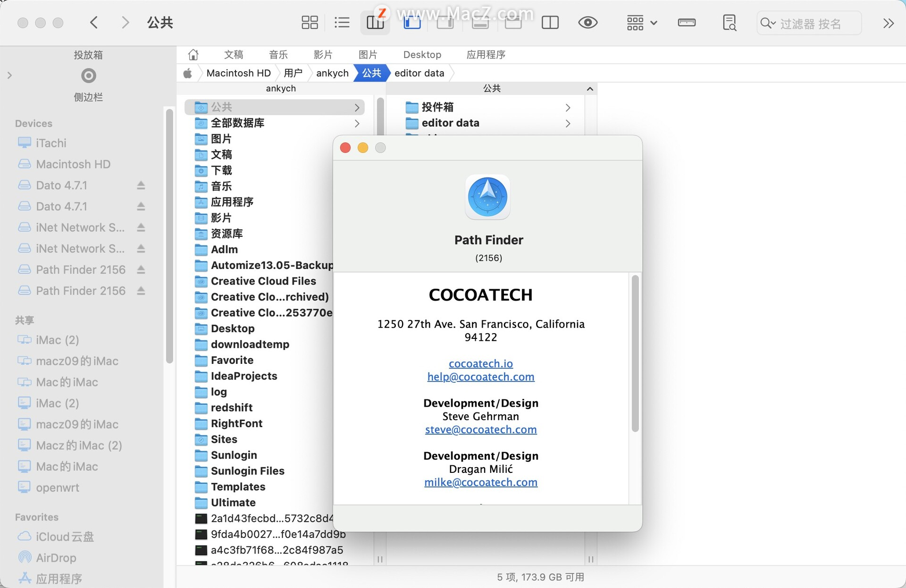Viewport: 906px width, 588px height.
Task: Toggle the bottom shelf pane button
Action: [480, 23]
